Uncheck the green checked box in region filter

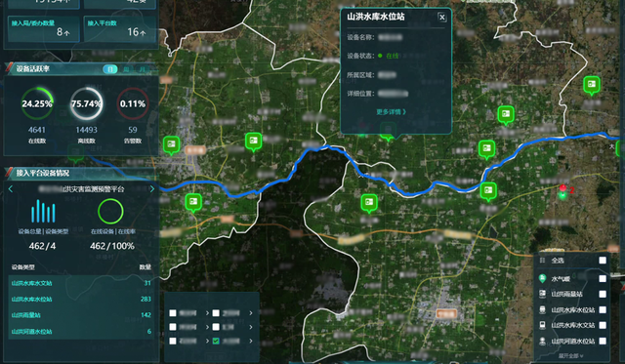pyautogui.click(x=216, y=341)
